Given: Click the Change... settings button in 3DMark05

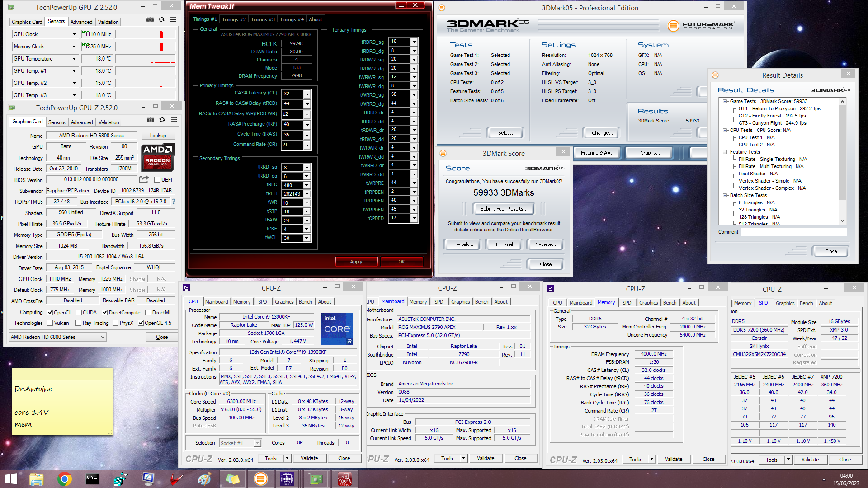Looking at the screenshot, I should click(602, 133).
